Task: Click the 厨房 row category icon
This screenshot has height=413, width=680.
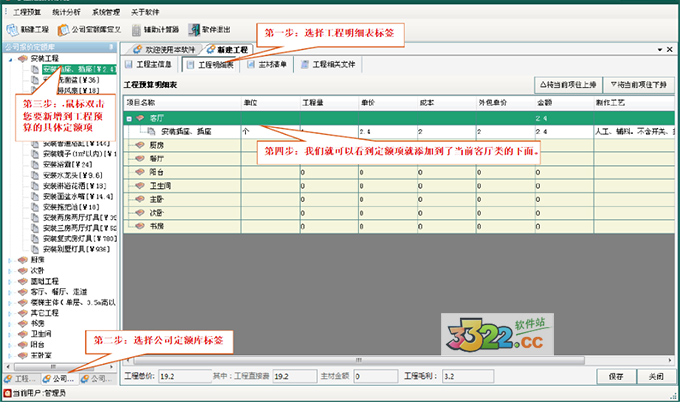Action: pos(141,144)
